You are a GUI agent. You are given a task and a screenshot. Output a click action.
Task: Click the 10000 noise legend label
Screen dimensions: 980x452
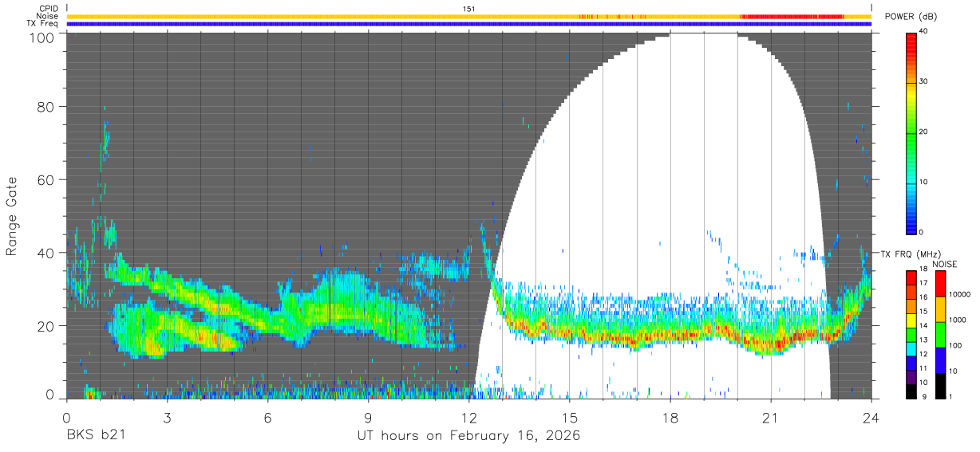coord(960,295)
